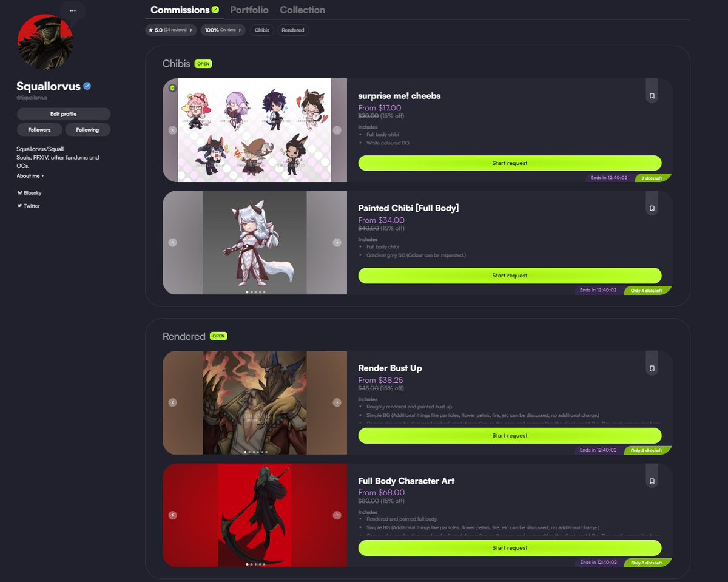Show next image on Full Body Character Art
Screen dimensions: 728x582
click(x=337, y=515)
